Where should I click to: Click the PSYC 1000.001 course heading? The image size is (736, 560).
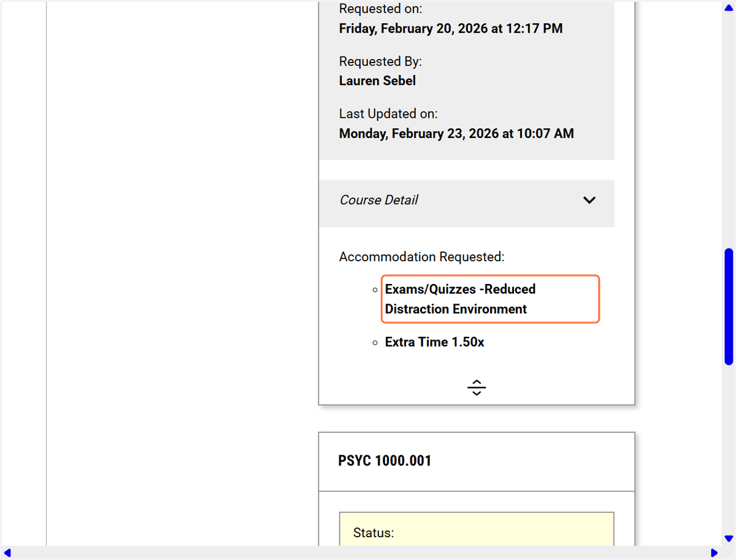click(385, 461)
